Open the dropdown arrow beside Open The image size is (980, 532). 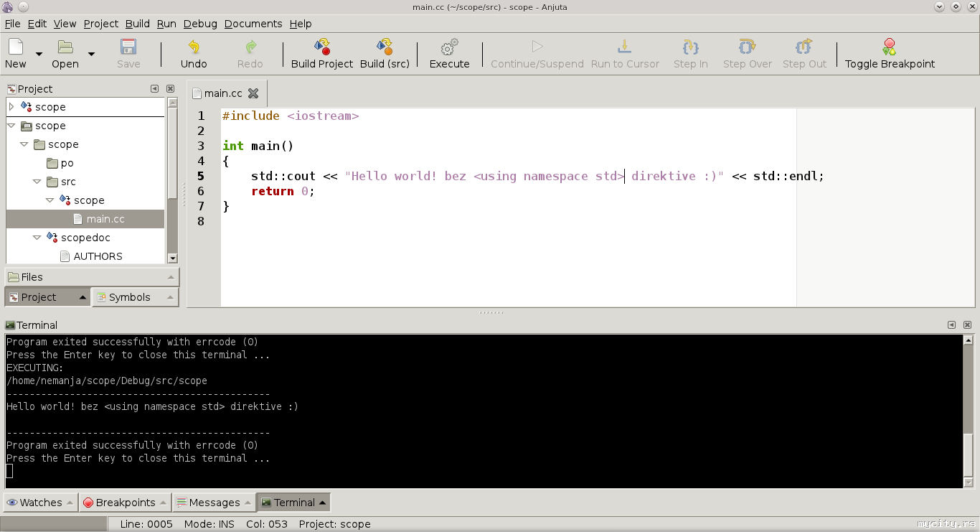click(x=91, y=54)
